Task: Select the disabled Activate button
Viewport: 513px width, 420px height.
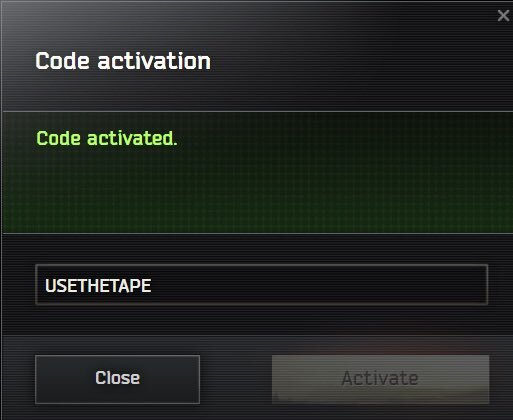Action: [380, 379]
